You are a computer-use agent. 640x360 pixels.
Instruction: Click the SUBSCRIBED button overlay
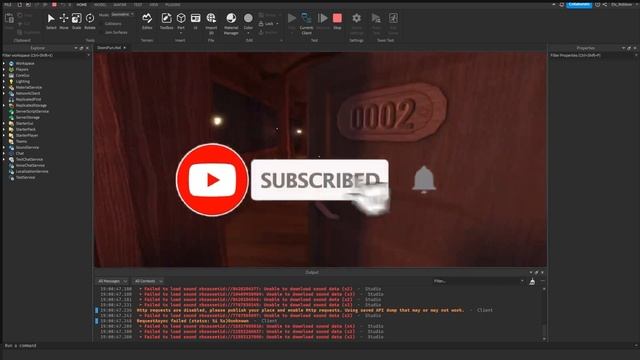[x=320, y=180]
